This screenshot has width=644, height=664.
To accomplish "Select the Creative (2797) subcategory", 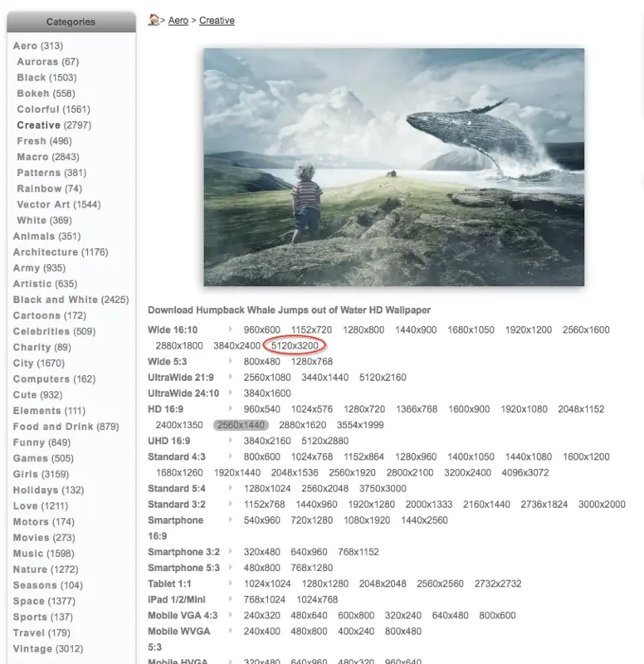I will click(x=54, y=125).
